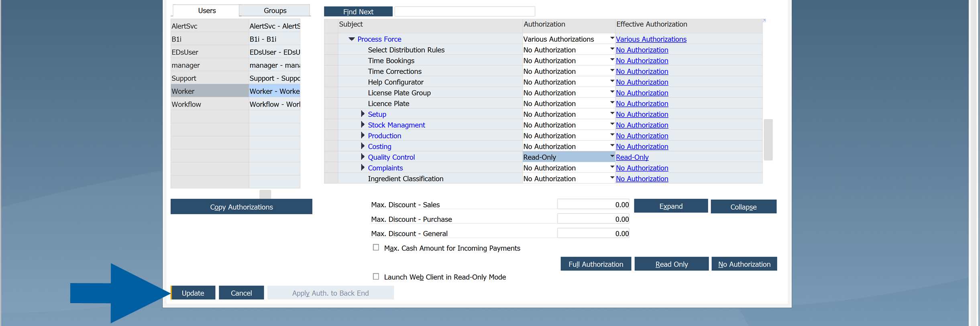Edit the Max. Discount - Purchase field
980x326 pixels.
point(593,219)
